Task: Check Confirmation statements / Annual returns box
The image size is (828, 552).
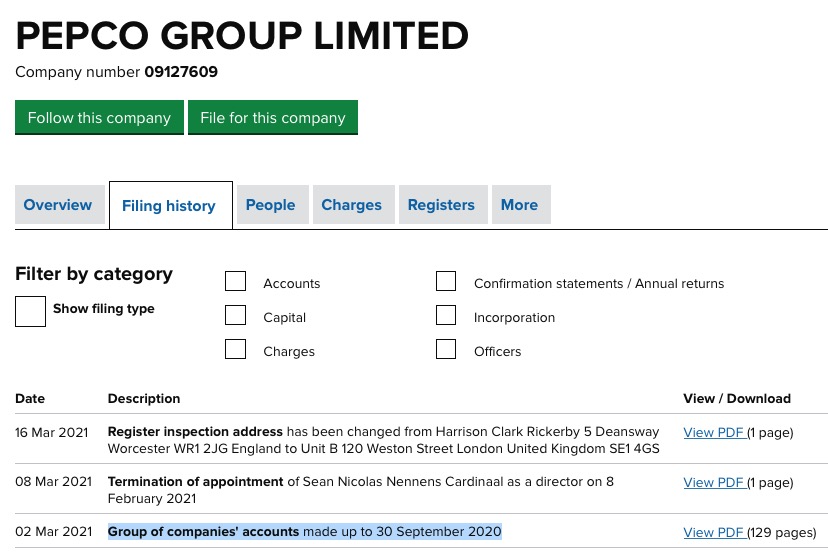Action: tap(446, 282)
